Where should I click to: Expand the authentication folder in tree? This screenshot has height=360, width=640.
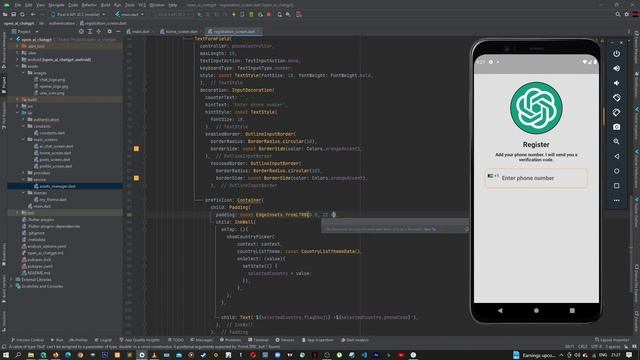[x=23, y=120]
